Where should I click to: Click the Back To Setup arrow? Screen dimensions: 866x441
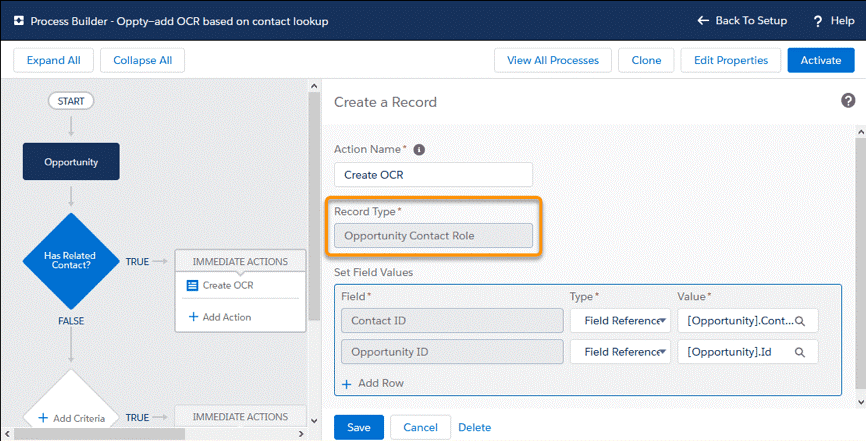(x=703, y=21)
